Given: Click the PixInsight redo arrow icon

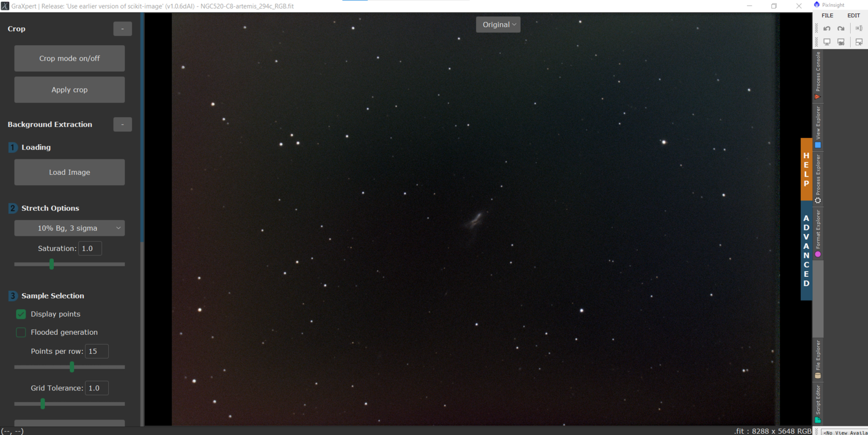Looking at the screenshot, I should [841, 28].
